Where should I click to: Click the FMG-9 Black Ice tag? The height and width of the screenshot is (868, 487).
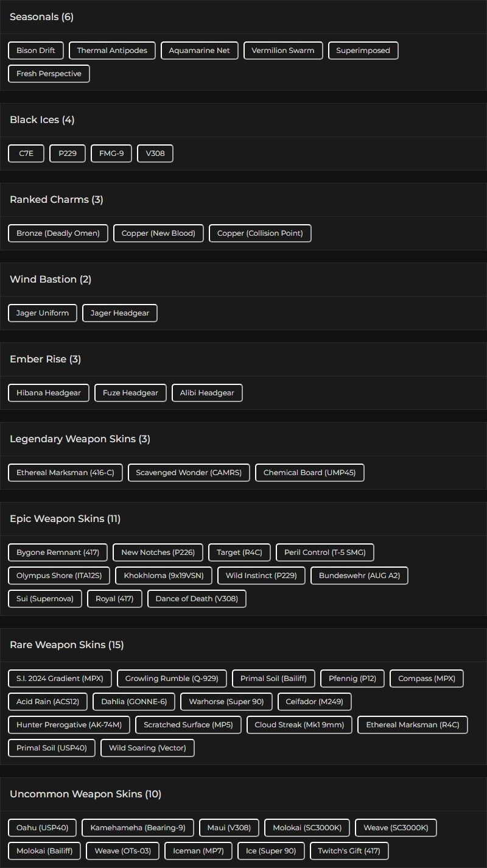[111, 153]
